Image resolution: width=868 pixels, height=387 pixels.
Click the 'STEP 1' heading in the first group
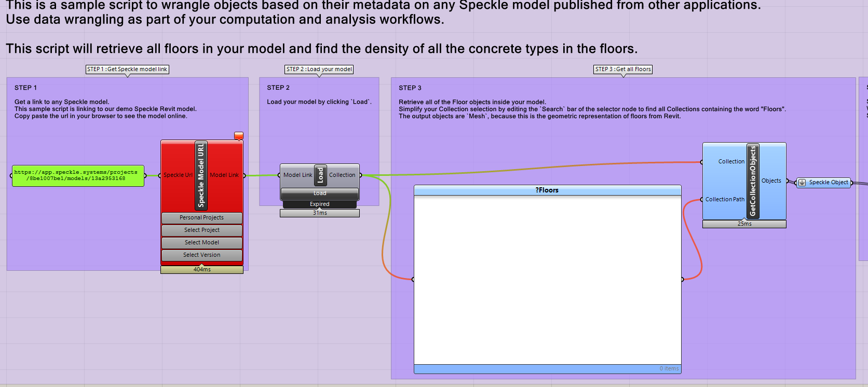(x=25, y=88)
